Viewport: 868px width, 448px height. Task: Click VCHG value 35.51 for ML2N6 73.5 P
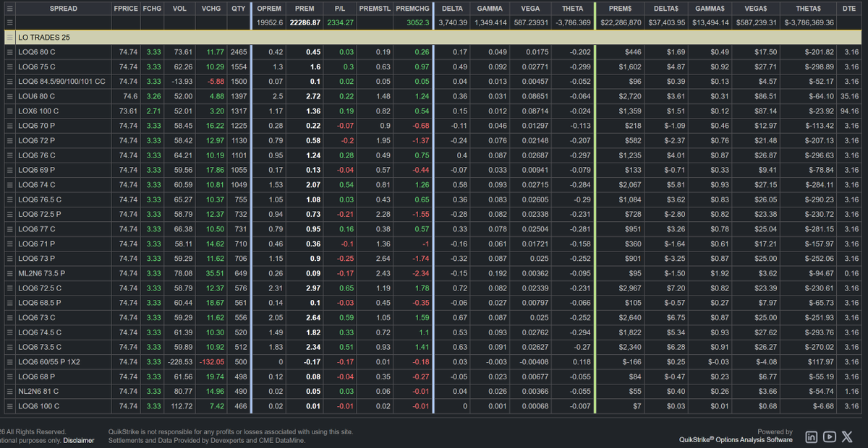(x=214, y=274)
